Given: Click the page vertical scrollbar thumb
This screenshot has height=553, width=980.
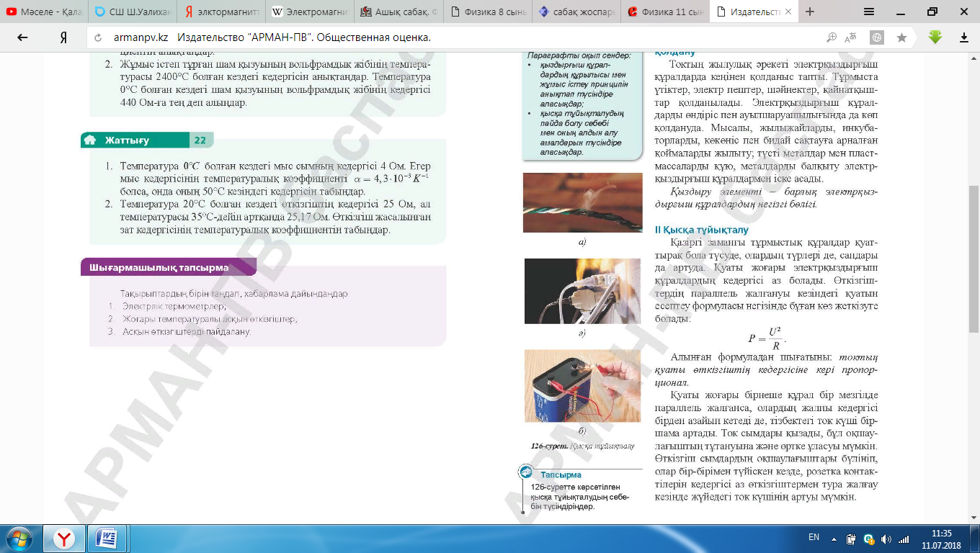Looking at the screenshot, I should (x=974, y=259).
